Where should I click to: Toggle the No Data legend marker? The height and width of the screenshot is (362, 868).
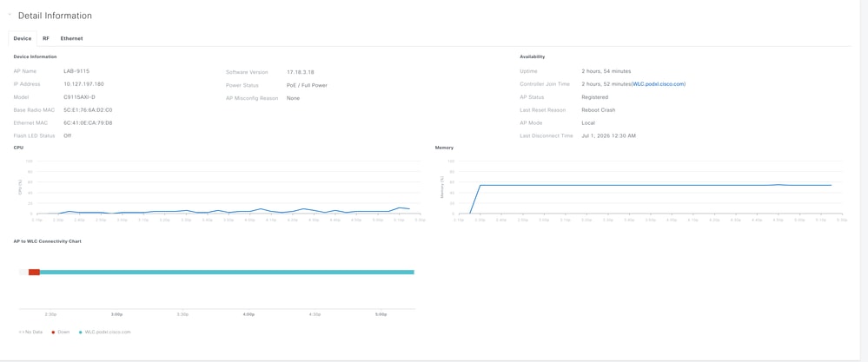[23, 332]
